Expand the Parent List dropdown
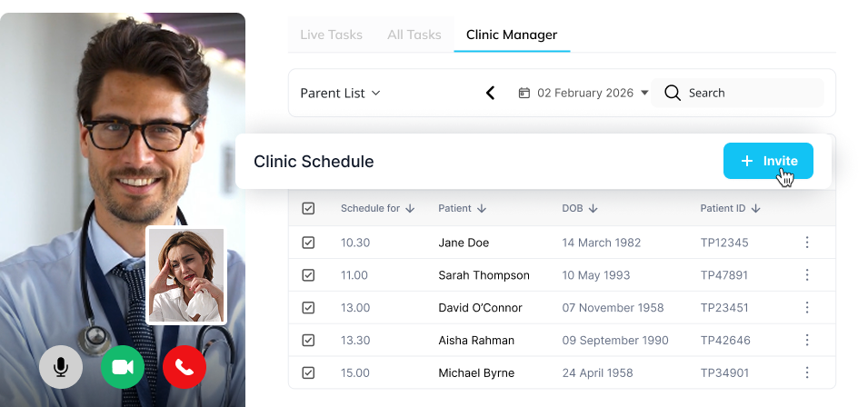868x407 pixels. (x=340, y=93)
